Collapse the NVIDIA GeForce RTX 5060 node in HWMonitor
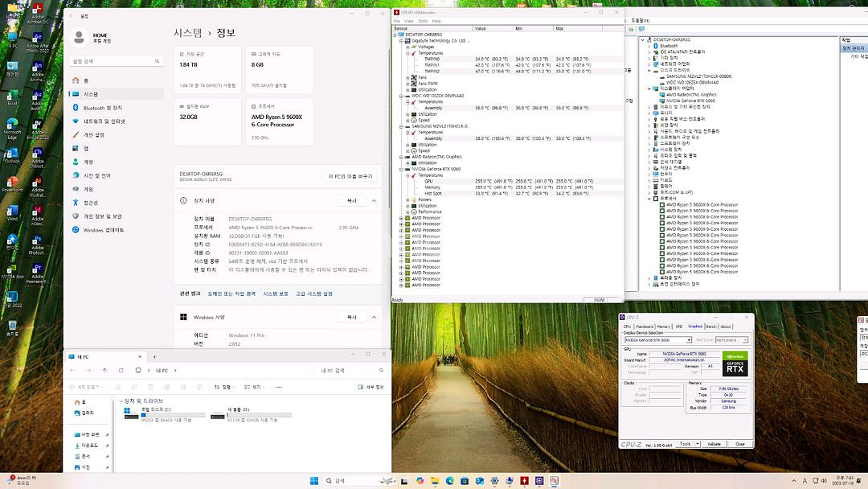 click(401, 170)
